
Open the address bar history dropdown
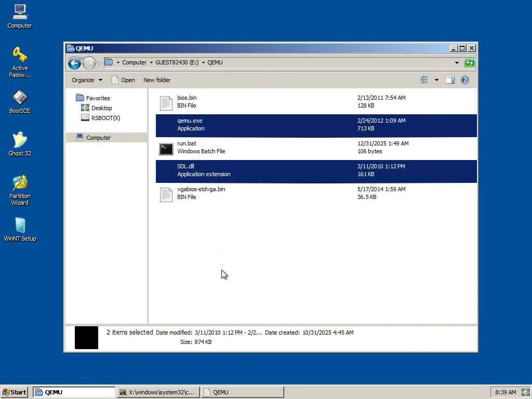(457, 63)
